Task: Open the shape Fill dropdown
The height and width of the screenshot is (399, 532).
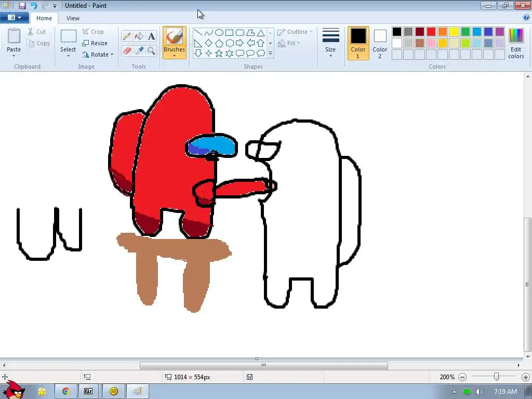Action: coord(289,43)
